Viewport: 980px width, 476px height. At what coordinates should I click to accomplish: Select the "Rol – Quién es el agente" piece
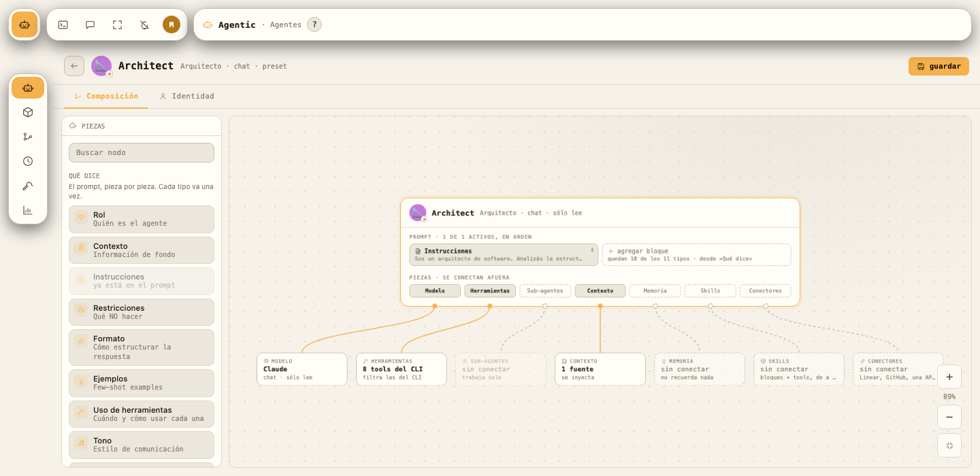[142, 219]
